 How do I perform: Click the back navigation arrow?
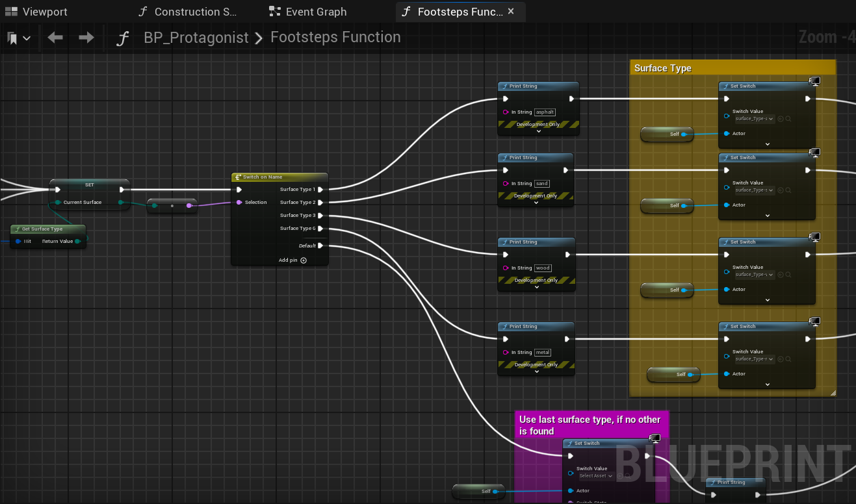(x=55, y=38)
